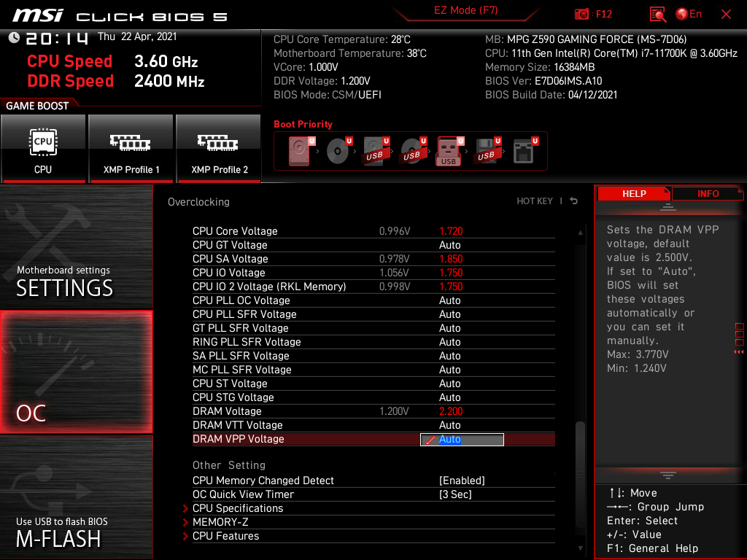Select the CPU PLL SFR Voltage row
This screenshot has height=560, width=747.
[373, 314]
